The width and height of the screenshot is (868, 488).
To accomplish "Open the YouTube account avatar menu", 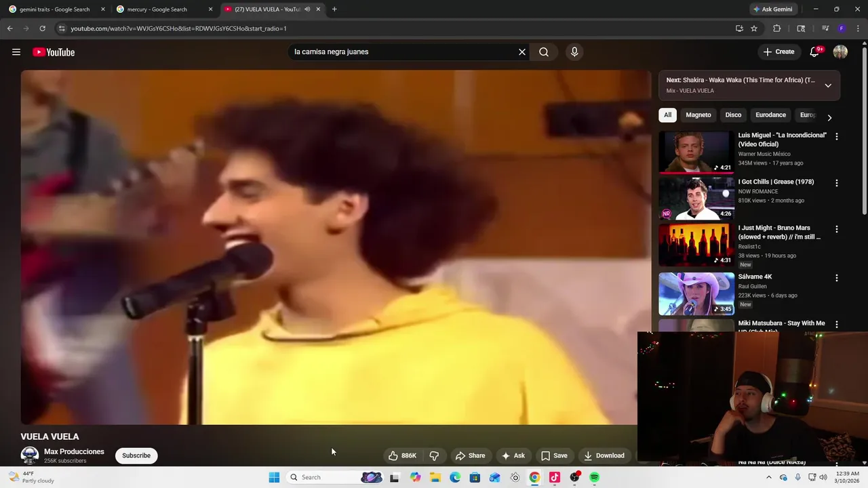I will tap(840, 52).
